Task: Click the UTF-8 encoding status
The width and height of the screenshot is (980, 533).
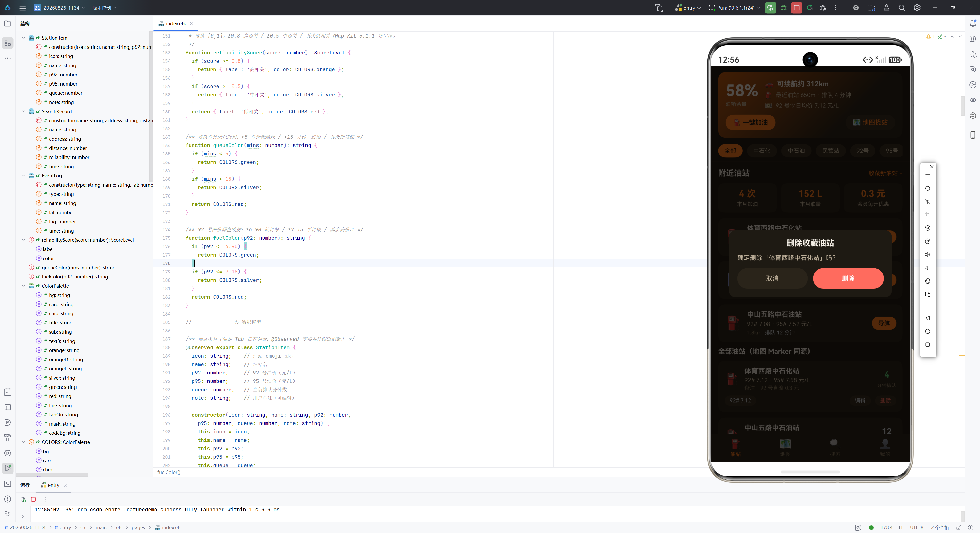Action: click(916, 528)
